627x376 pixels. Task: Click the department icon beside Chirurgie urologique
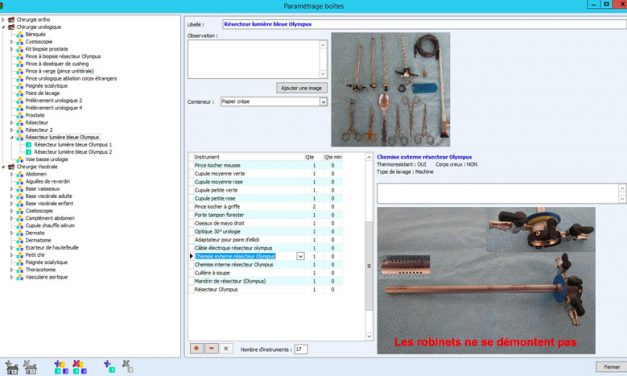point(11,27)
